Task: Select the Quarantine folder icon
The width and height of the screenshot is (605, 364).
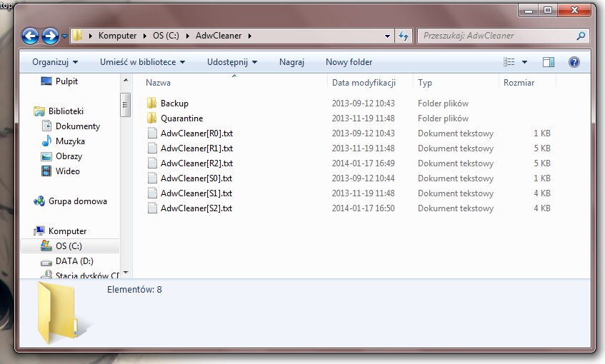Action: click(x=151, y=118)
